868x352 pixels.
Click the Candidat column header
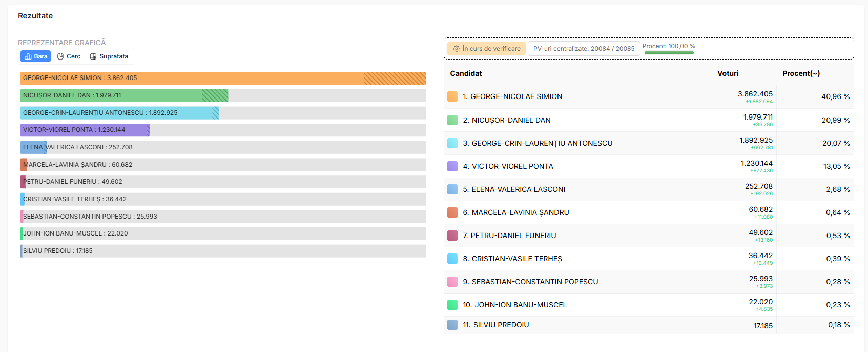(x=466, y=73)
